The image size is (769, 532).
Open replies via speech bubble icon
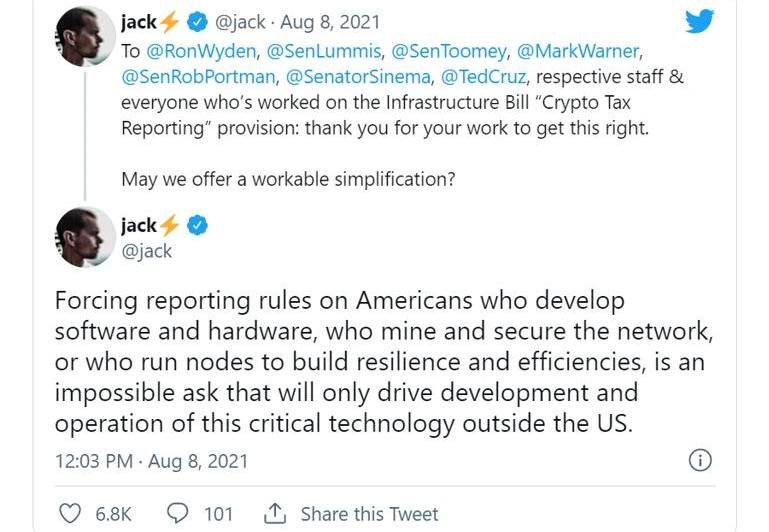tap(176, 514)
